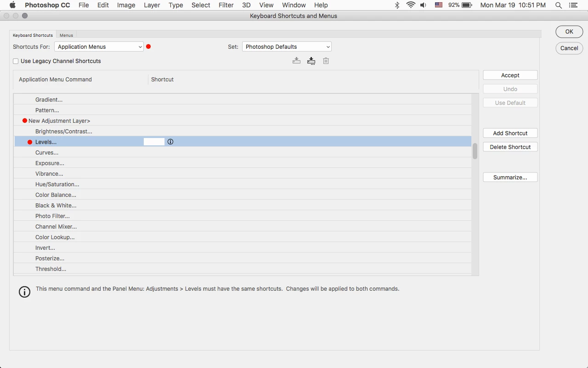Select the Levels... command row

[243, 142]
